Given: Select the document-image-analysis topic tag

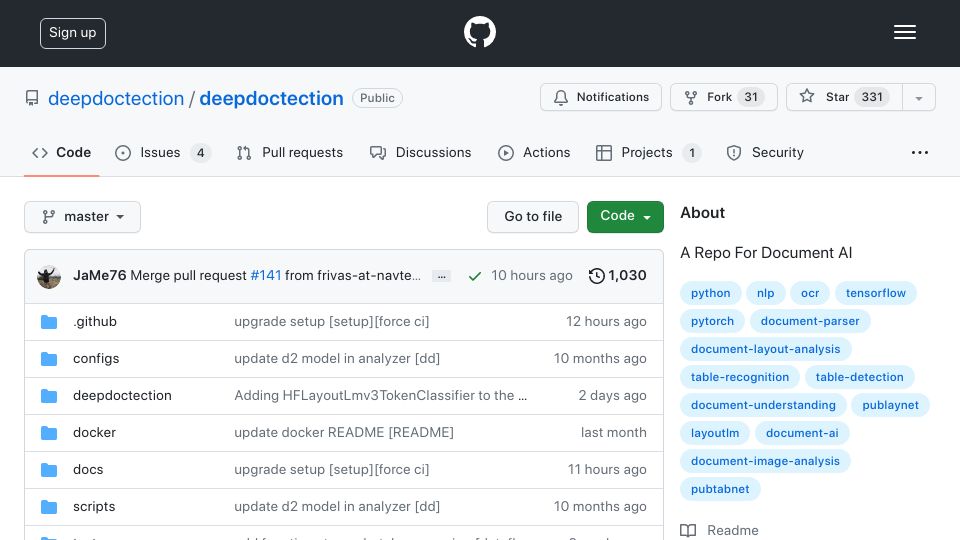Looking at the screenshot, I should point(765,462).
